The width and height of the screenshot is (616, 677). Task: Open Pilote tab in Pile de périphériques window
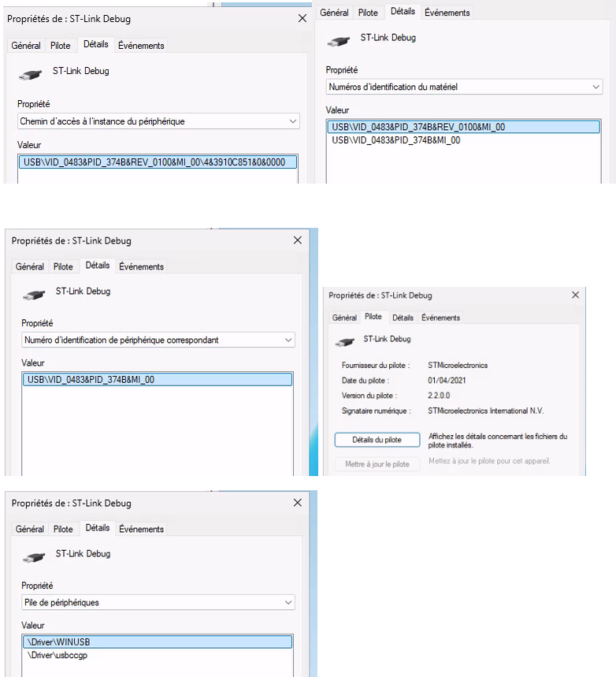coord(63,529)
